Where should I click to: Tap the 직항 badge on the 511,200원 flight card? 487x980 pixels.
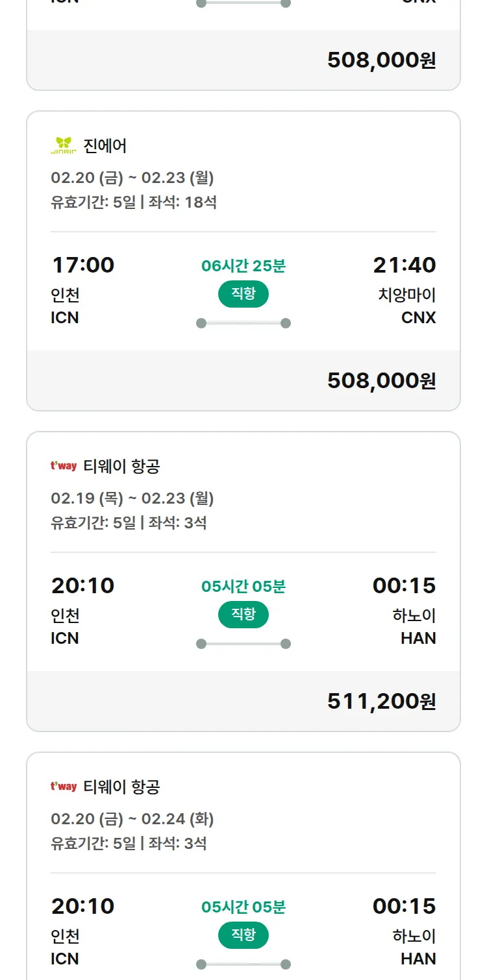(x=243, y=615)
